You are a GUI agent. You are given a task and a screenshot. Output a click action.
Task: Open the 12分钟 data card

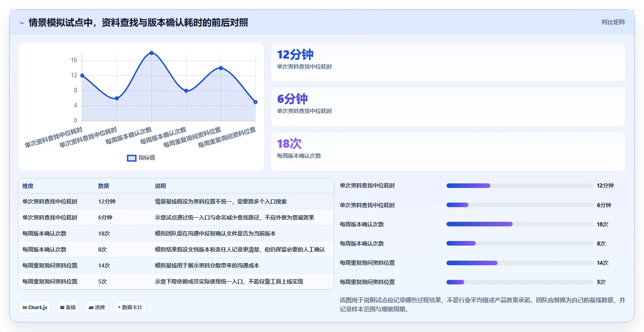point(448,62)
